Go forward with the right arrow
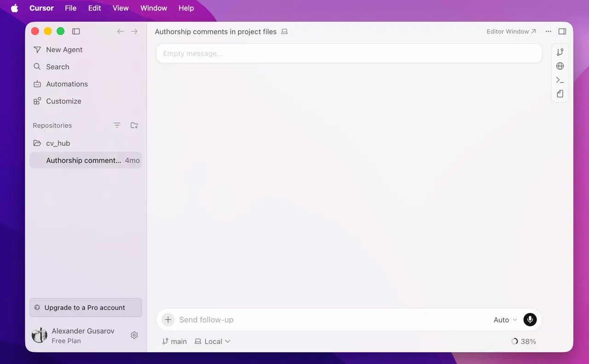Screen dimensions: 589x364 134,31
